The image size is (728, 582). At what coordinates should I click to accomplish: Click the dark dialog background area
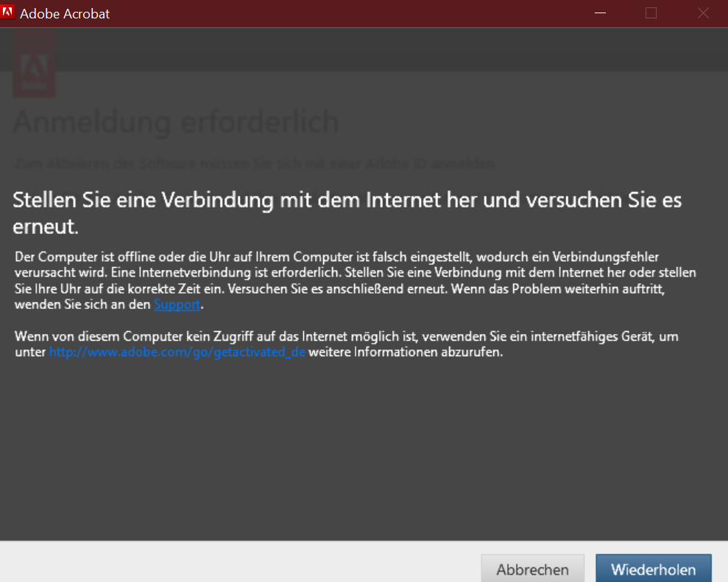click(x=368, y=456)
